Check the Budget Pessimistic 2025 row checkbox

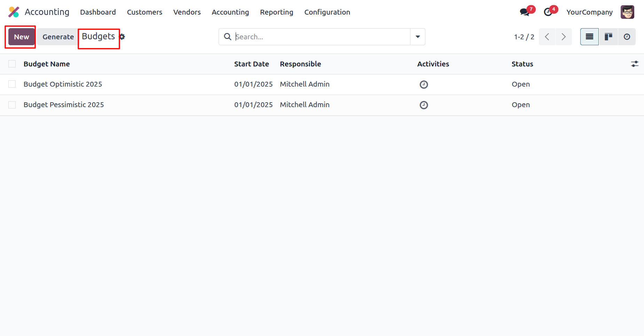pyautogui.click(x=12, y=105)
